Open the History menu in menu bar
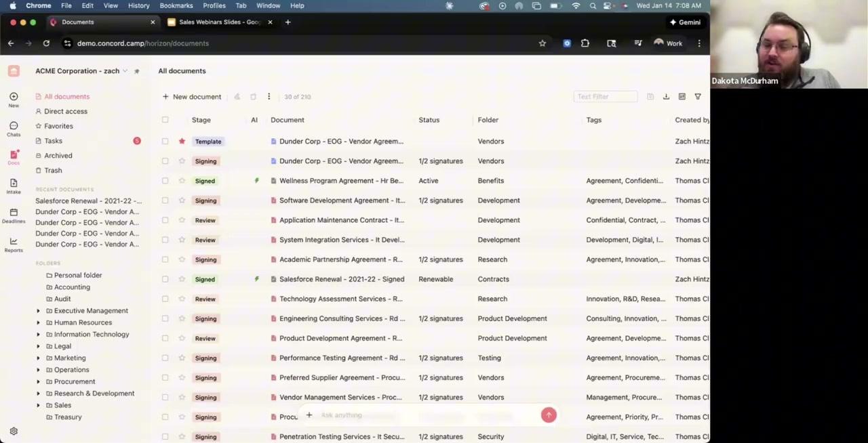Viewport: 868px width, 443px height. coord(138,5)
